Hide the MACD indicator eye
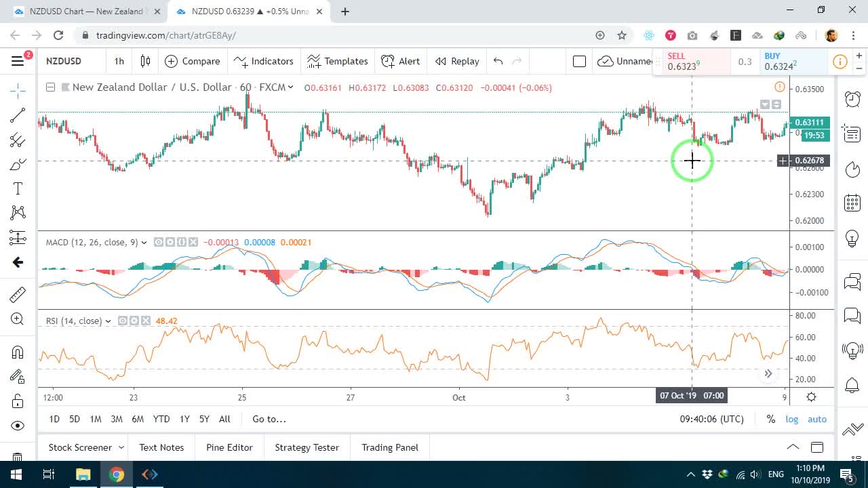 (x=159, y=242)
